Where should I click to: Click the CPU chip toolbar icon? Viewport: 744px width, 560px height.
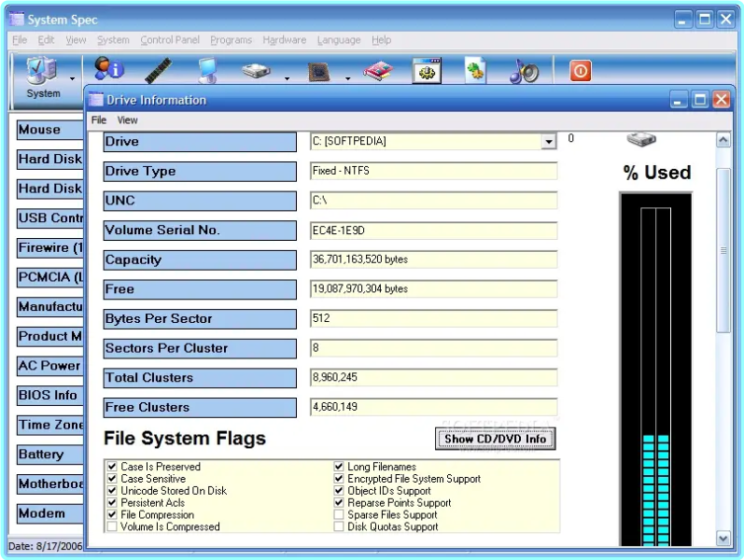point(320,71)
